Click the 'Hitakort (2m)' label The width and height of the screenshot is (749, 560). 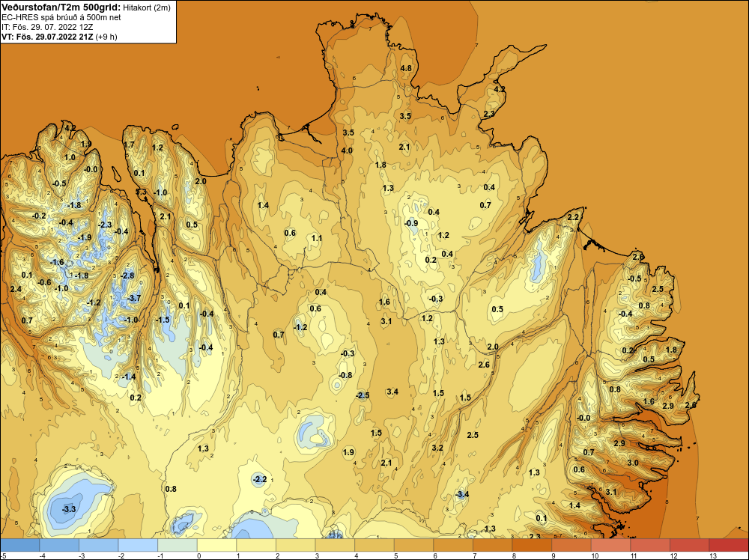[146, 7]
